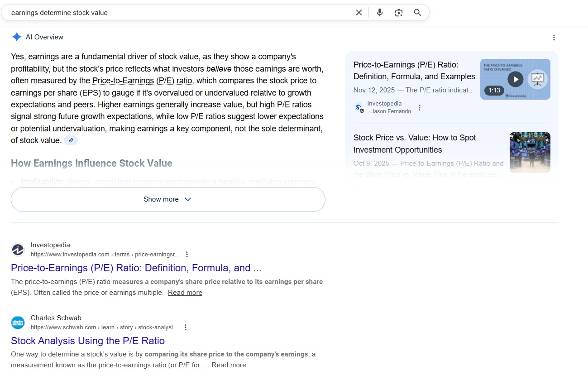Viewport: 588px width, 380px height.
Task: Click the schwab.com URL breadcrumb text
Action: (x=104, y=327)
